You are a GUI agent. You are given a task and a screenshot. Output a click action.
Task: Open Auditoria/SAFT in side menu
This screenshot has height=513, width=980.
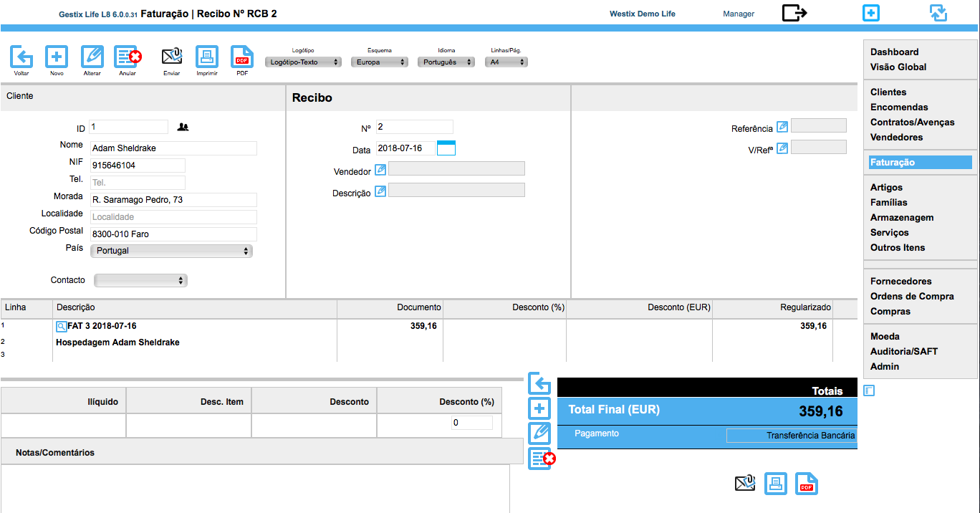click(904, 351)
